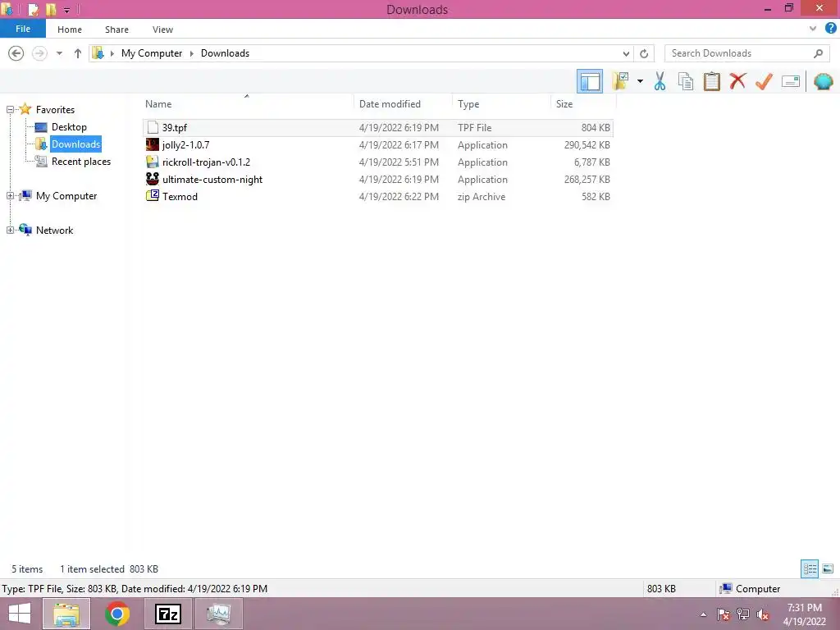Screen dimensions: 840x630
Task: Click the jolly2-1.0.7 file icon
Action: tap(152, 144)
